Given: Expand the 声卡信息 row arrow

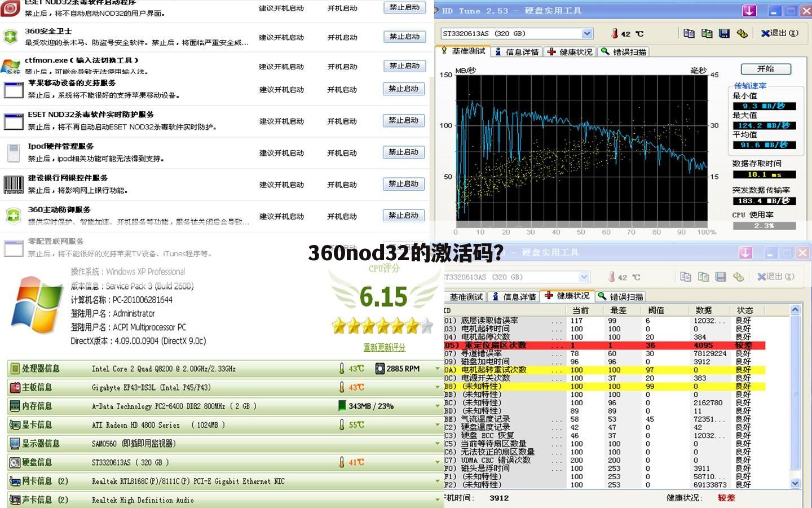Looking at the screenshot, I should (x=437, y=500).
